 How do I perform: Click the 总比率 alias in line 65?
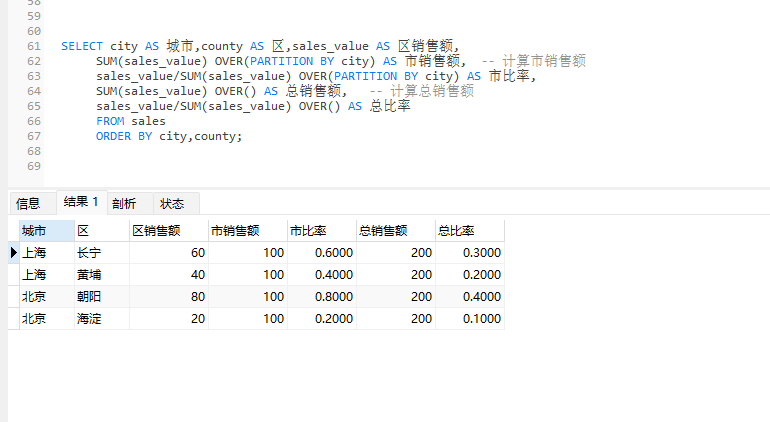click(390, 106)
